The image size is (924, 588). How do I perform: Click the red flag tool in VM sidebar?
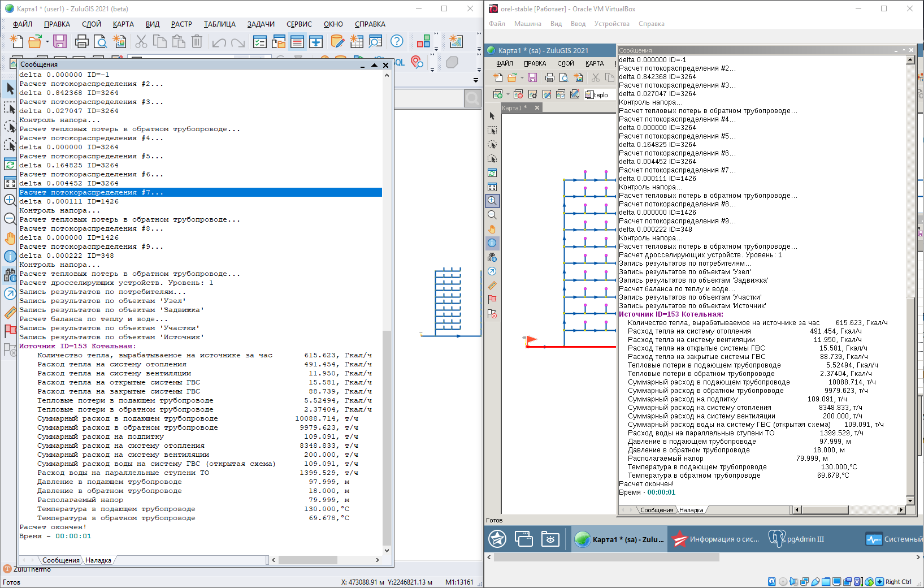(x=492, y=299)
